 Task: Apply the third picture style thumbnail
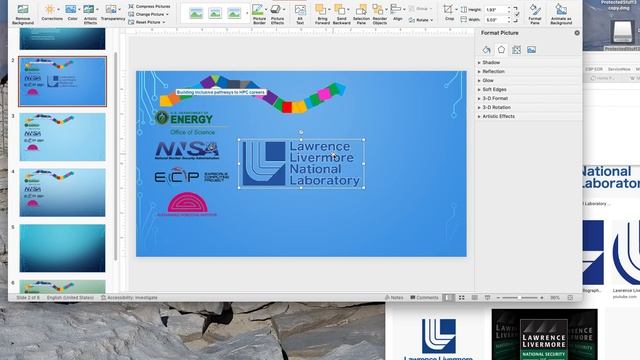click(x=234, y=13)
